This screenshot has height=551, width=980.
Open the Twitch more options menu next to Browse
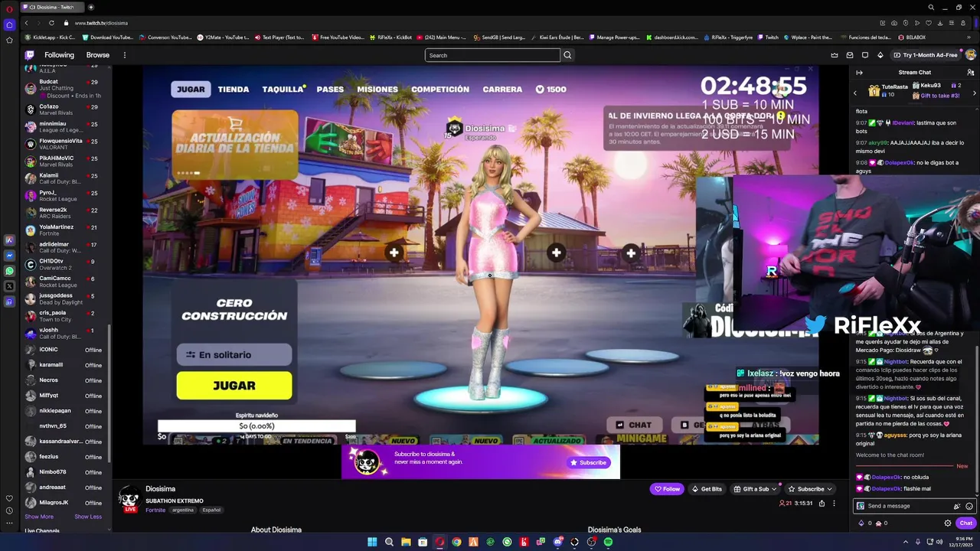point(124,55)
